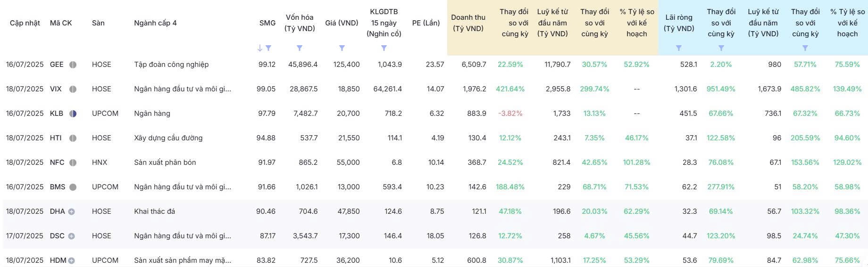Click the gray circle next to BMS
This screenshot has height=267, width=868.
point(73,187)
